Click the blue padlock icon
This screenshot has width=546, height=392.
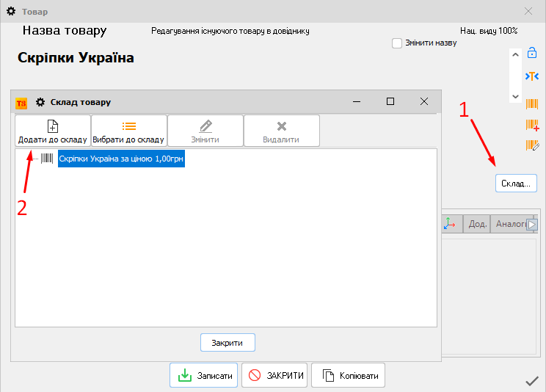tap(532, 54)
